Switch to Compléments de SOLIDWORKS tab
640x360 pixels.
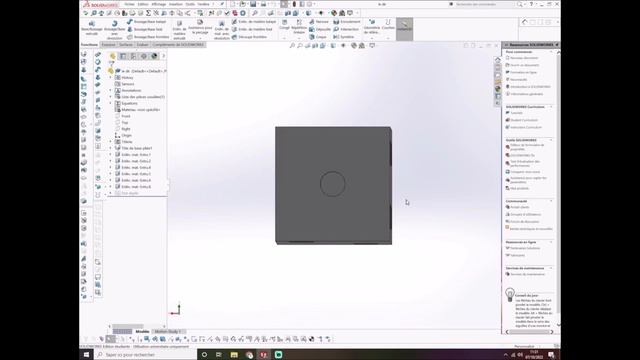point(178,44)
